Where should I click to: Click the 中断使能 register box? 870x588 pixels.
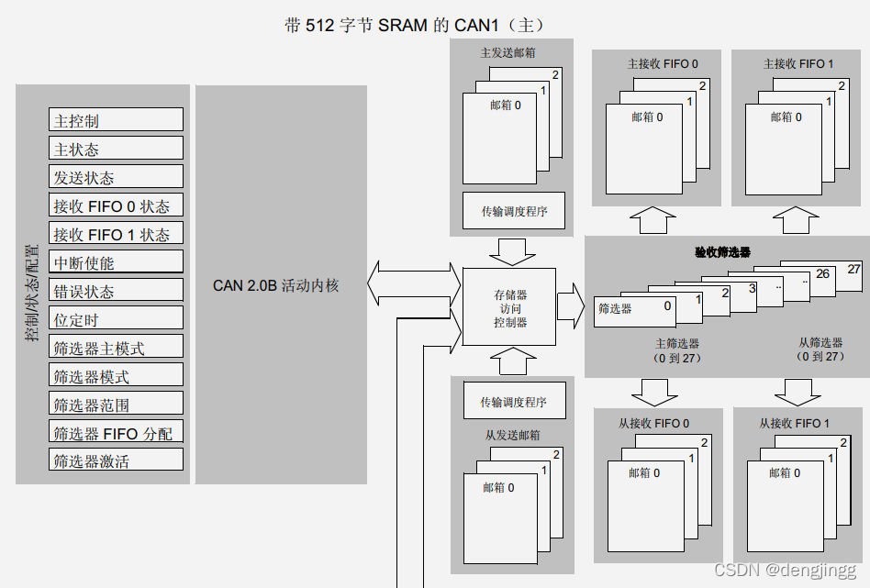tap(116, 261)
